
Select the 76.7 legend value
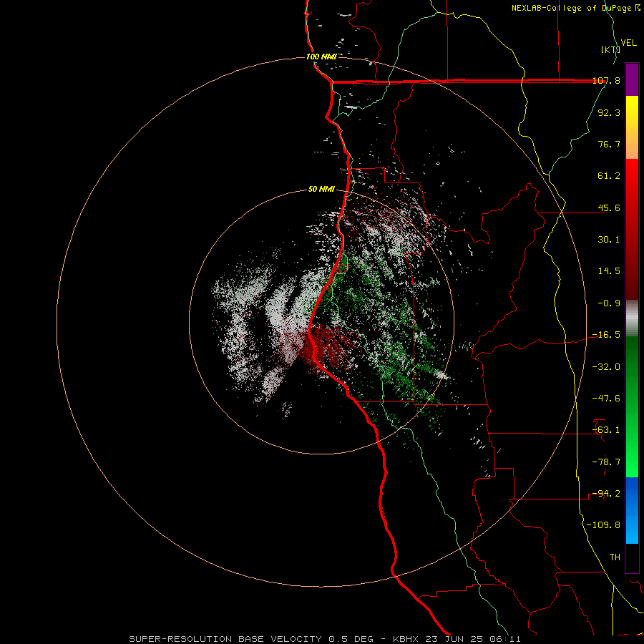[x=609, y=144]
